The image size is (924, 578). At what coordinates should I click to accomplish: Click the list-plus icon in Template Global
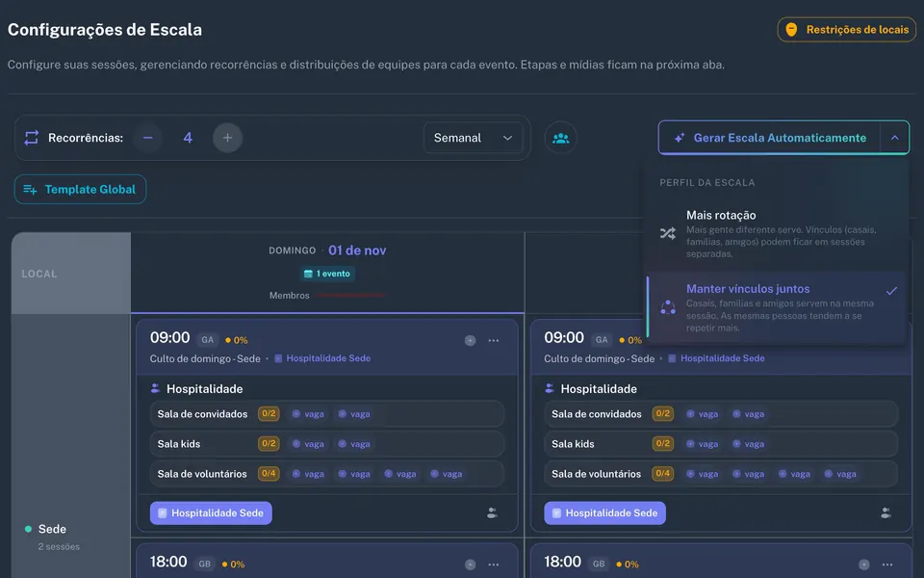pyautogui.click(x=30, y=190)
